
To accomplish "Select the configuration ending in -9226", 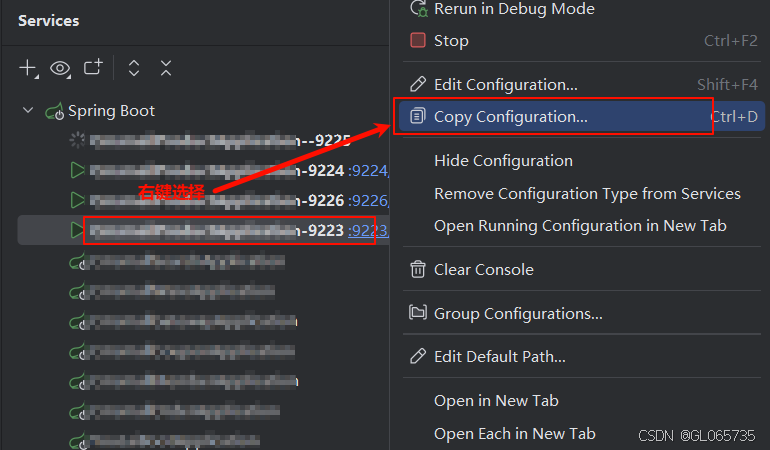I will pyautogui.click(x=217, y=200).
